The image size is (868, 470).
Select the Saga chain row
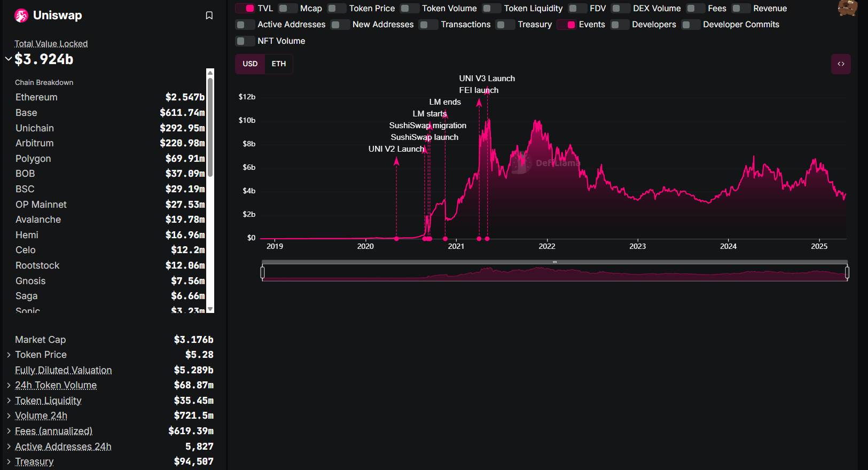pyautogui.click(x=110, y=296)
